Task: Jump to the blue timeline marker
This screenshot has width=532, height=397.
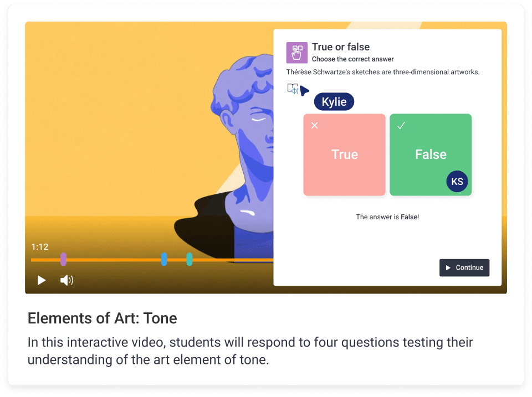Action: coord(164,259)
